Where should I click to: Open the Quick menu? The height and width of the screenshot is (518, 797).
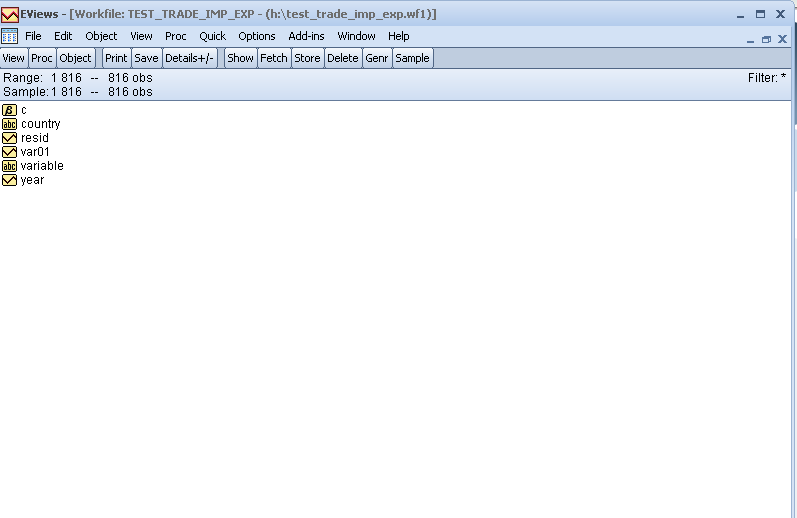(212, 36)
